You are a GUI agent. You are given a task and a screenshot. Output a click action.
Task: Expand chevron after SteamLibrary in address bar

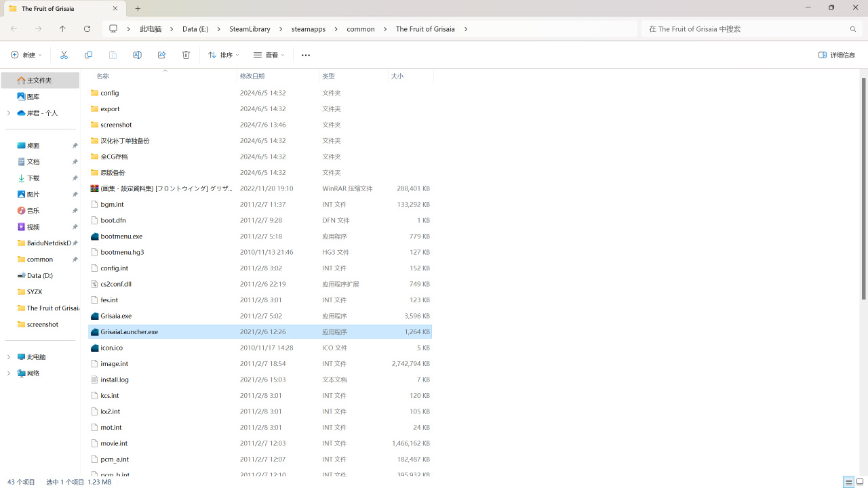tap(281, 29)
